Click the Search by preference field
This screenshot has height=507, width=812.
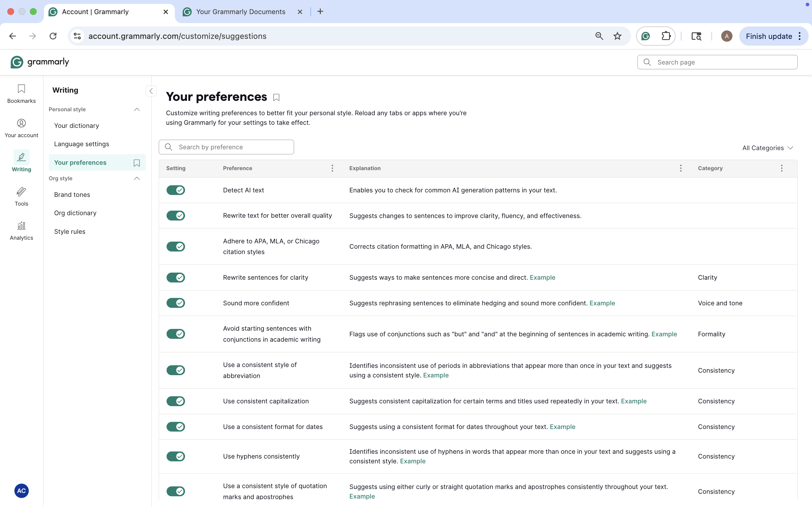click(226, 147)
